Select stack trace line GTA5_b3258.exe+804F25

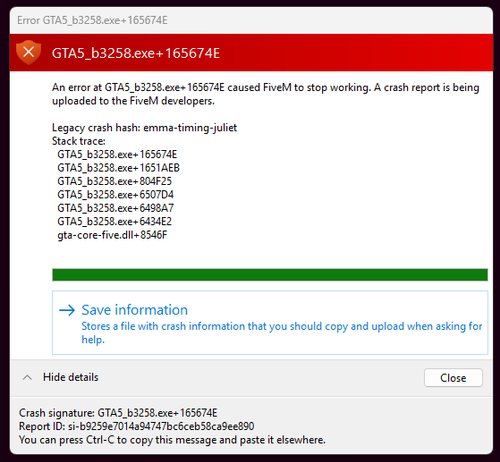114,181
